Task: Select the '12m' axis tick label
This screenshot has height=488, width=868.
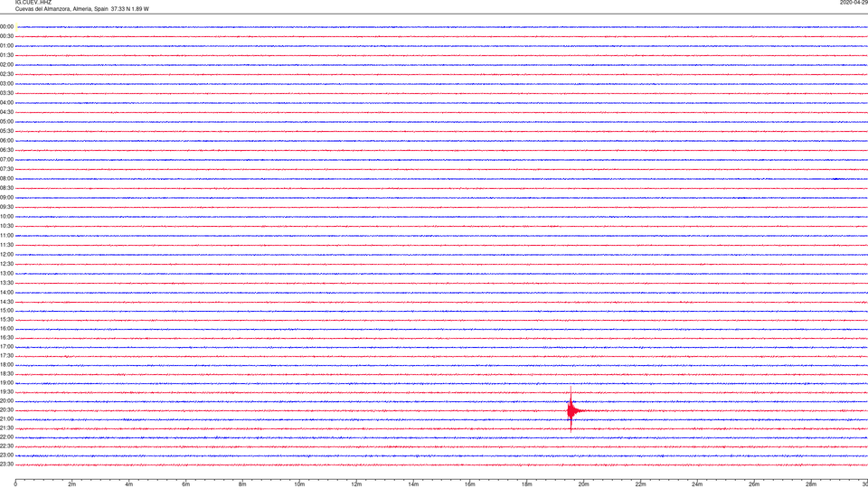Action: [356, 484]
